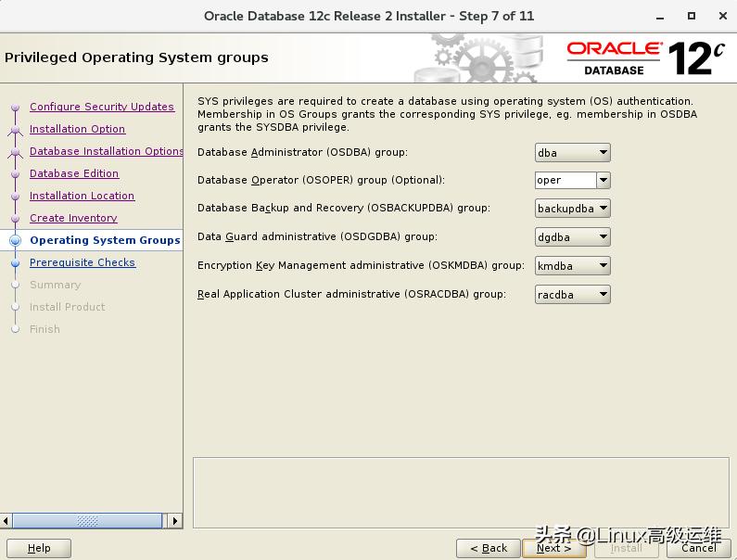This screenshot has height=560, width=737.
Task: Click the left arrow of sidebar scrollbar
Action: tap(6, 521)
